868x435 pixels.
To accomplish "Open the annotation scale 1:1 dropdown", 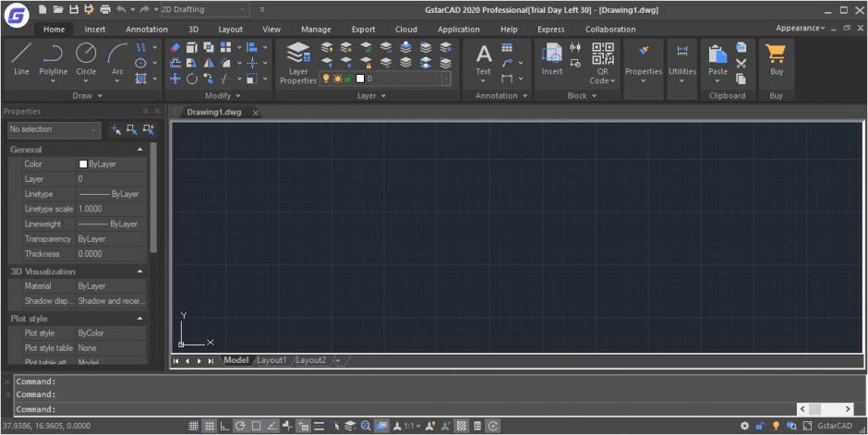I will click(x=412, y=426).
